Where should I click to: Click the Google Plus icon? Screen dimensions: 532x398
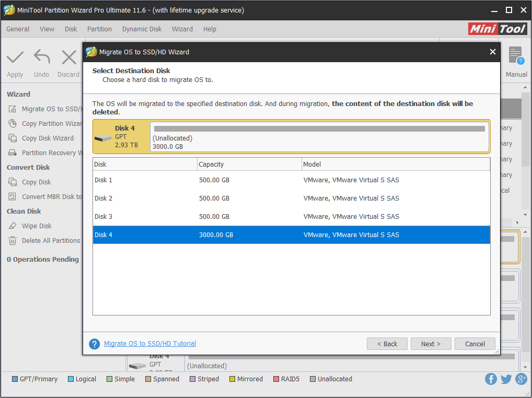click(521, 379)
